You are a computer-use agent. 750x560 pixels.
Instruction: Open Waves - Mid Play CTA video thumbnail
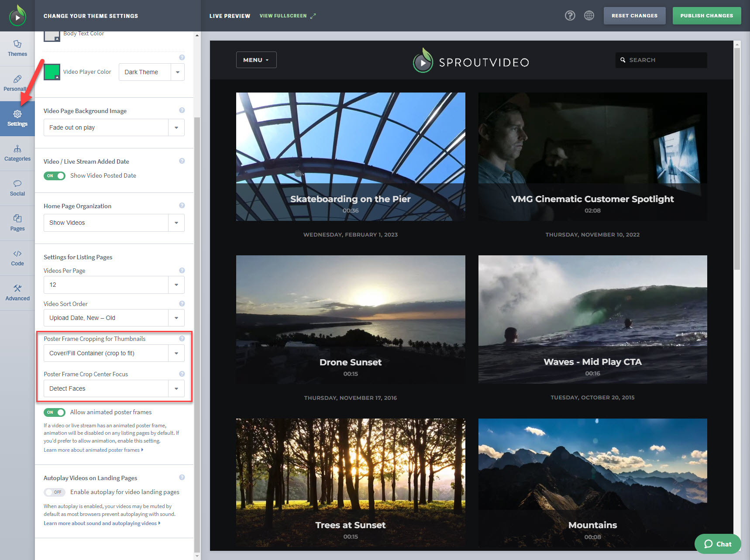pyautogui.click(x=592, y=320)
